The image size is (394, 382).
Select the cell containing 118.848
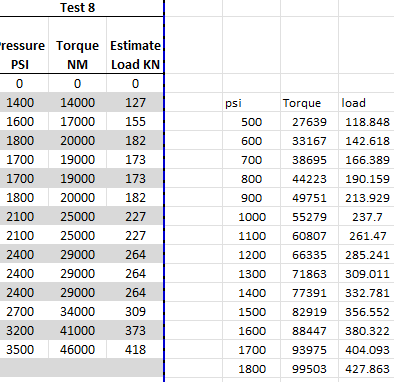click(366, 122)
